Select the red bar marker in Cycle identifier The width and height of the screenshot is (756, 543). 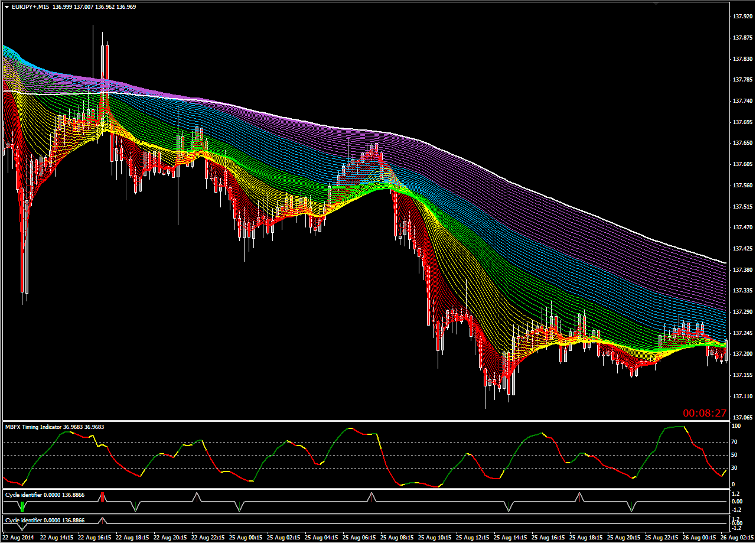(103, 497)
